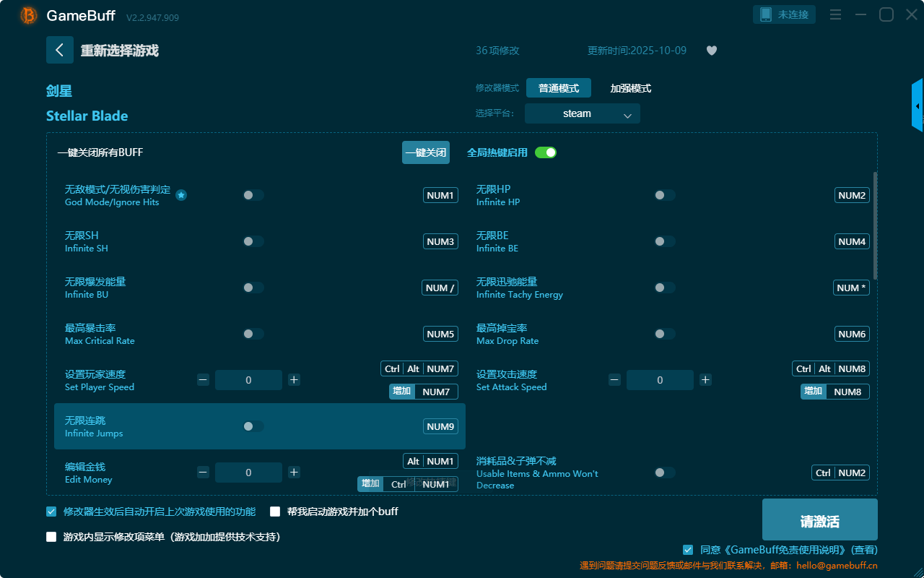Open the steam platform dropdown

[582, 113]
